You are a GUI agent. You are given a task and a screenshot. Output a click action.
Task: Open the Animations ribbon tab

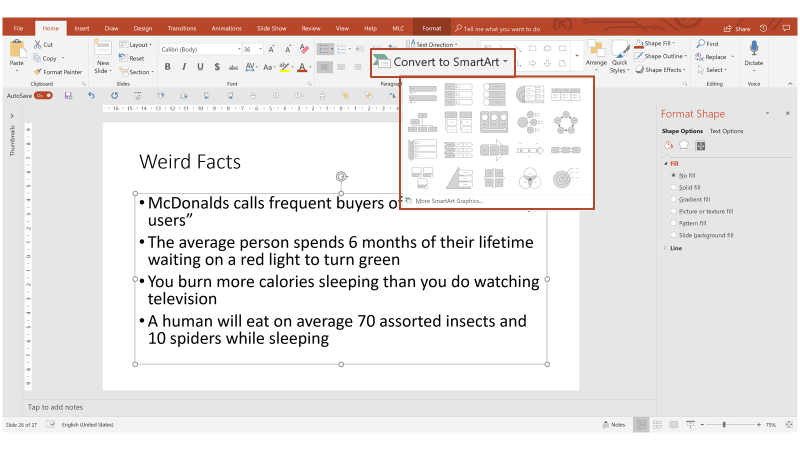point(227,29)
